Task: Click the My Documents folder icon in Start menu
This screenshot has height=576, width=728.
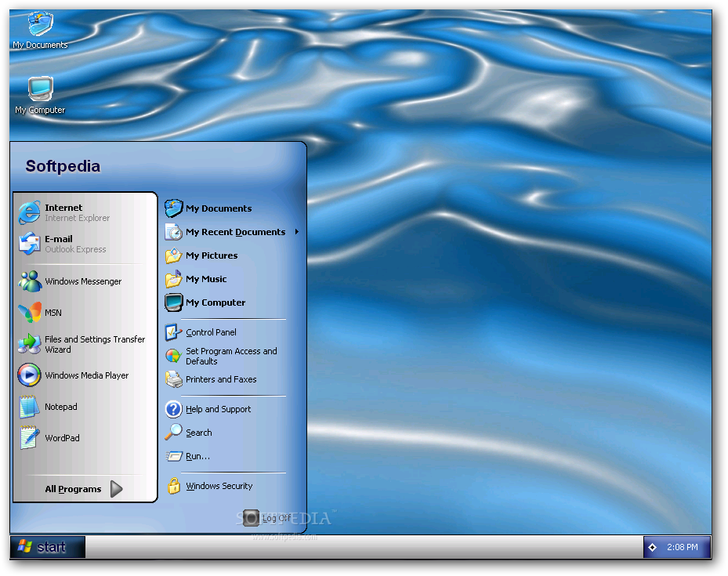Action: [174, 208]
